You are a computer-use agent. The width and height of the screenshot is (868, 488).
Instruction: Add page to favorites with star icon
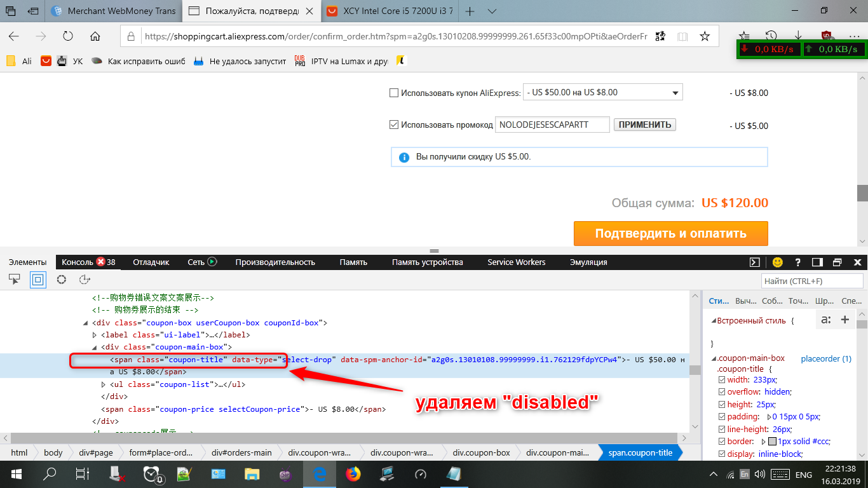[705, 36]
